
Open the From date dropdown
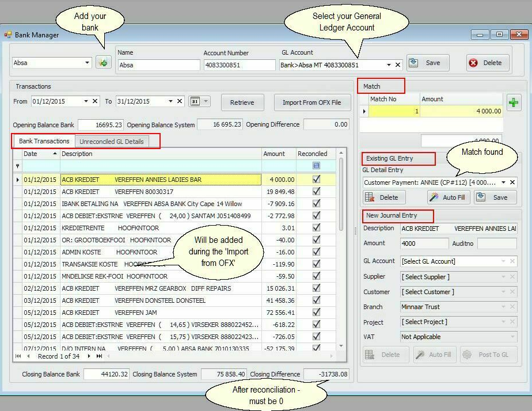point(86,101)
